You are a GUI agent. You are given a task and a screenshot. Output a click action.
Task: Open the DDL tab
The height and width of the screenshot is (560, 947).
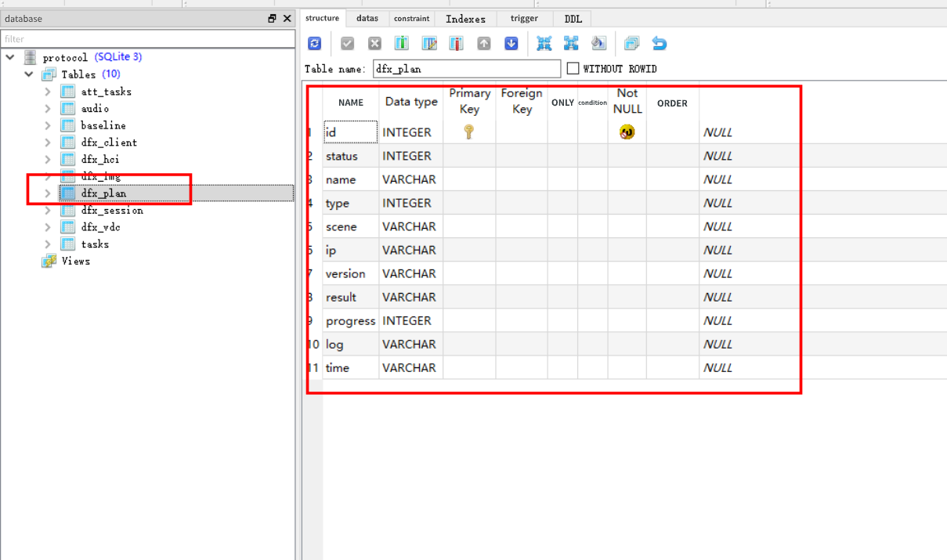coord(573,18)
